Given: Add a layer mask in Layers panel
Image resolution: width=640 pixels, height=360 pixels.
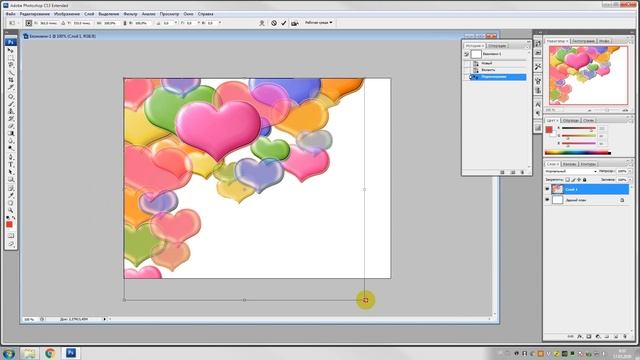Looking at the screenshot, I should [x=589, y=336].
